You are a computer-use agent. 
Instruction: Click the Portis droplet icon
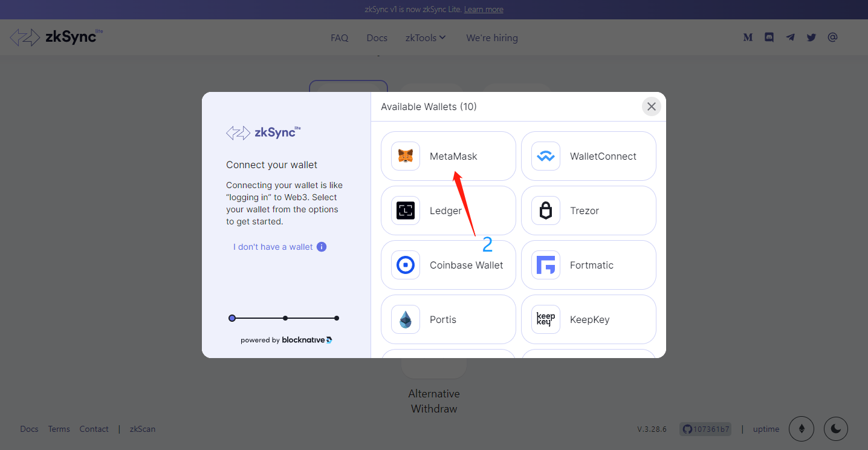(x=406, y=319)
